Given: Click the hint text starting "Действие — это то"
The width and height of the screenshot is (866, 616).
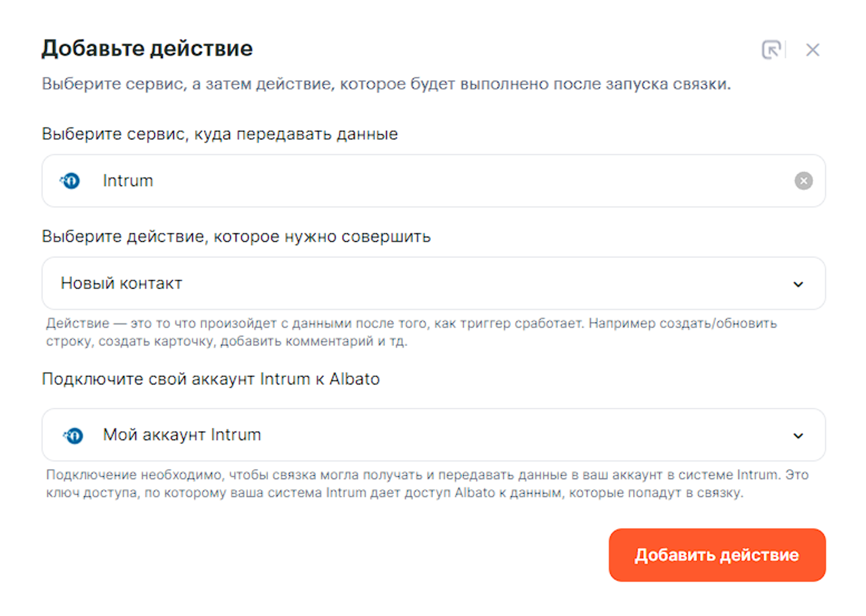Looking at the screenshot, I should tap(411, 323).
